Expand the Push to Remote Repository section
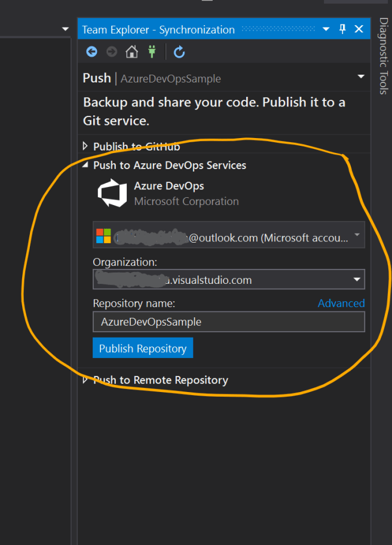Screen dimensions: 392x545 85,380
